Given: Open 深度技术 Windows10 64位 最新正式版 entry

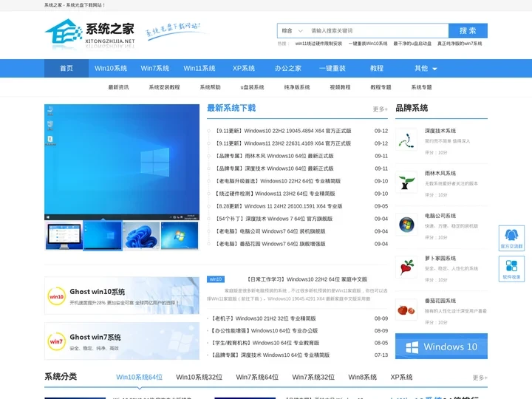Looking at the screenshot, I should coord(274,168).
